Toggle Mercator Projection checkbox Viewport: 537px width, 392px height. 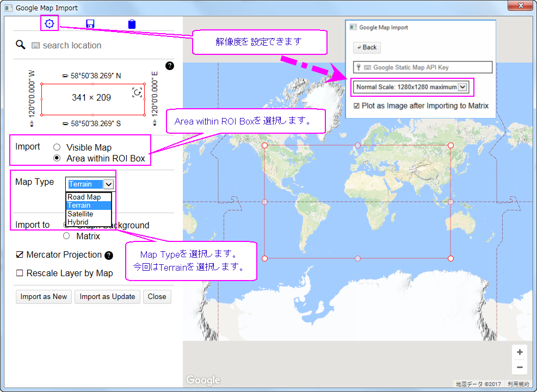click(20, 254)
